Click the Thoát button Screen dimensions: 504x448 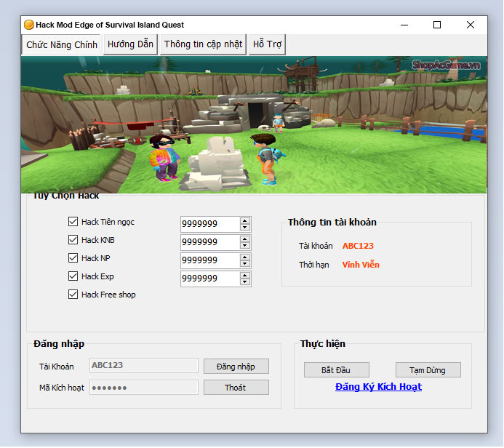[236, 388]
